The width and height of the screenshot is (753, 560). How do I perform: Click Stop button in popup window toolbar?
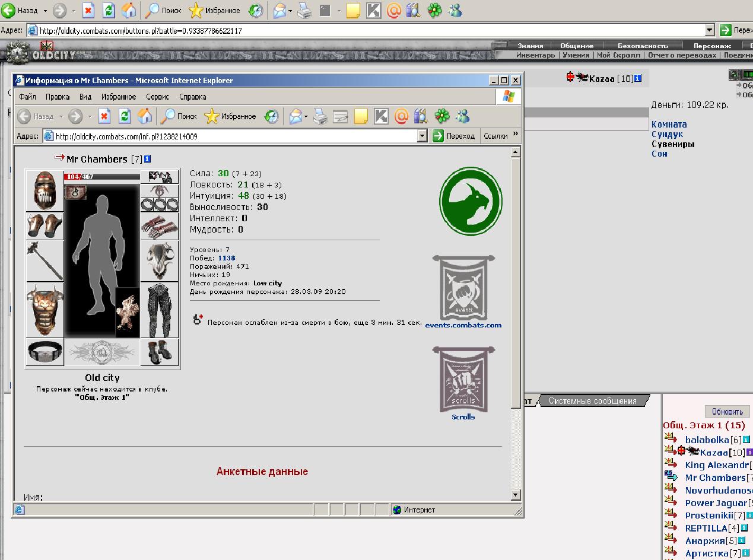tap(104, 116)
